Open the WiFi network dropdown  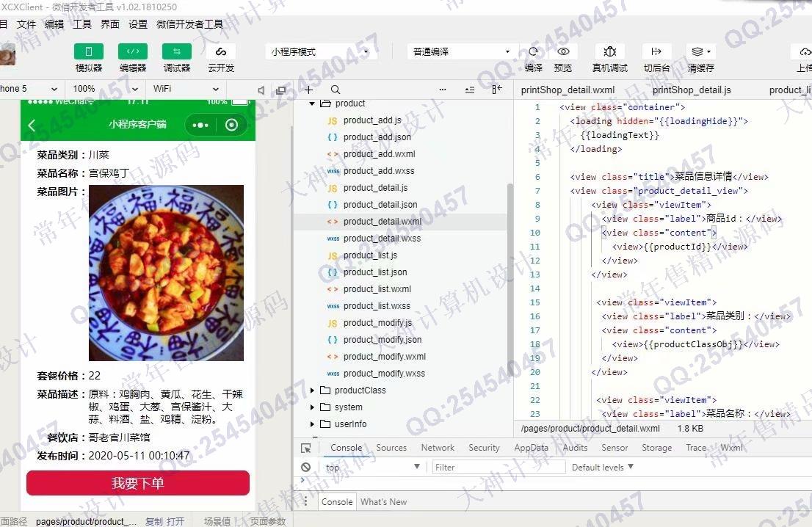pyautogui.click(x=186, y=89)
